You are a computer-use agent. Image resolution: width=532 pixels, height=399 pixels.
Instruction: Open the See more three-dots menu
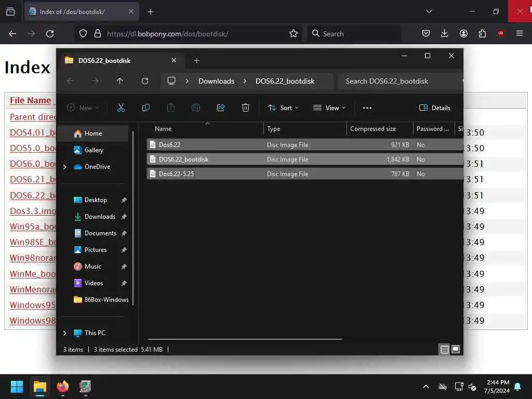(367, 108)
